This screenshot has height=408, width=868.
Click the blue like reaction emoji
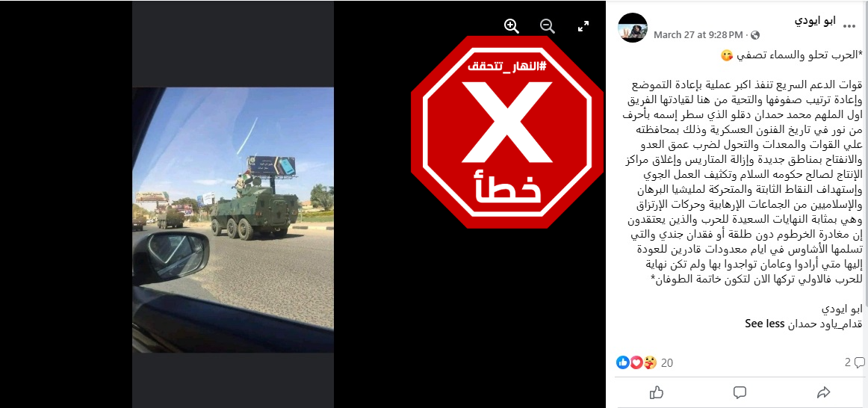[x=623, y=362]
